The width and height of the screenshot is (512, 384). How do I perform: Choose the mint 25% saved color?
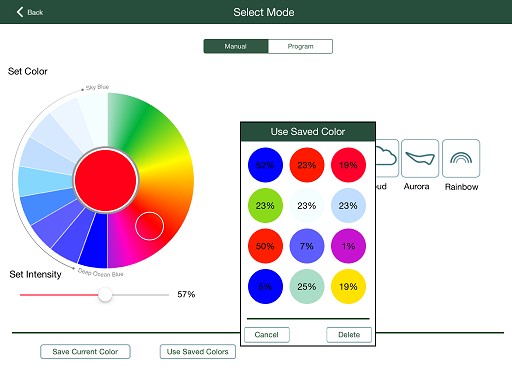click(307, 287)
